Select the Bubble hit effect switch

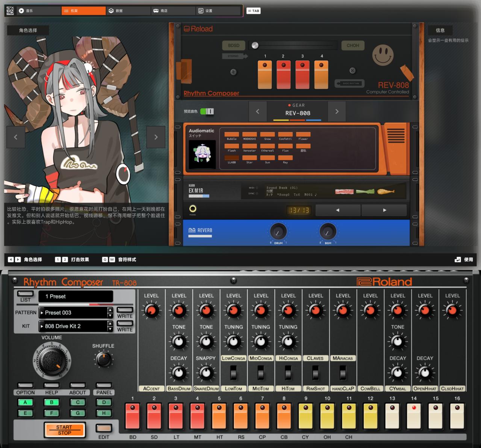[231, 134]
